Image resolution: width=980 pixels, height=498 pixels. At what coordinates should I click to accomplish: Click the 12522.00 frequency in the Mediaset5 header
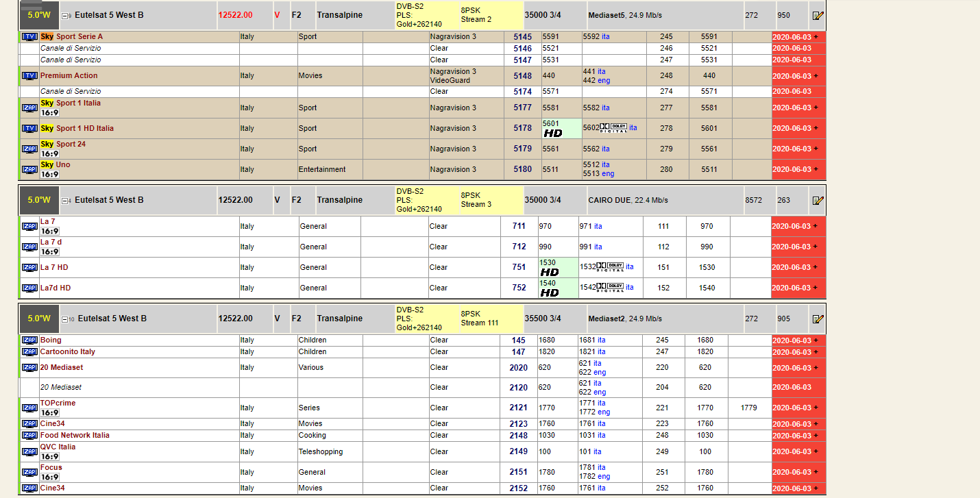point(235,15)
